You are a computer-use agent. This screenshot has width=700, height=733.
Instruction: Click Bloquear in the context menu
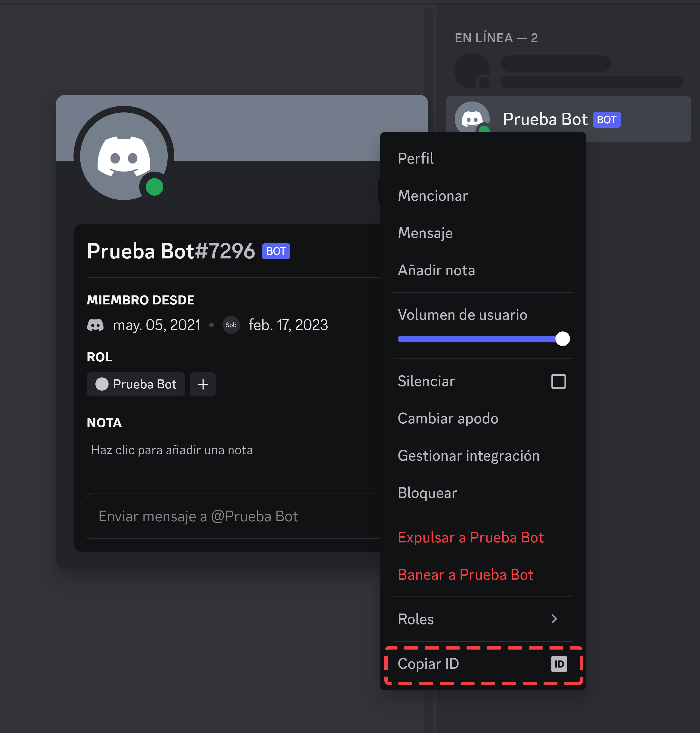pos(483,493)
